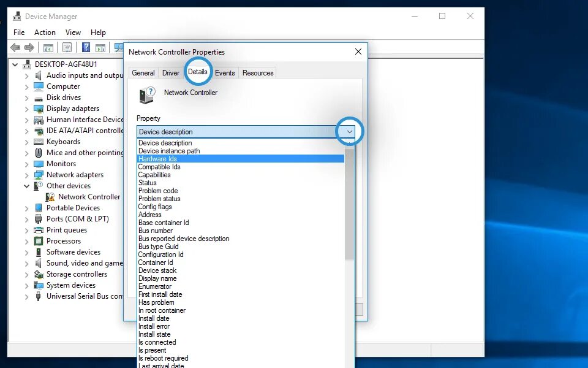Toggle the Show/Hide Console Tree icon
Viewport: 588px width, 368px height.
pos(48,47)
